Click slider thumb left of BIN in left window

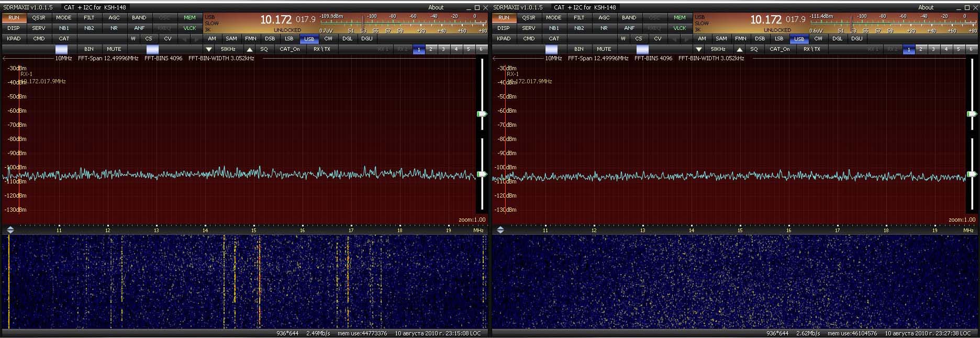click(61, 49)
